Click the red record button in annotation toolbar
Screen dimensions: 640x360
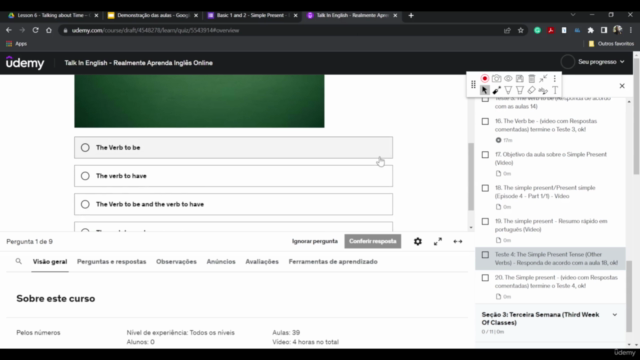click(484, 78)
